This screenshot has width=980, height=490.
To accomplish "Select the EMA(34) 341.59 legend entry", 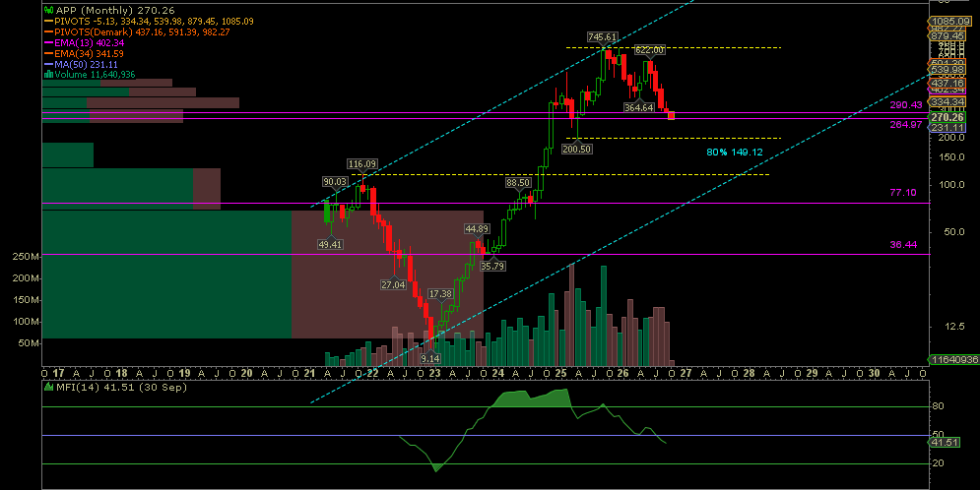I will tap(89, 53).
